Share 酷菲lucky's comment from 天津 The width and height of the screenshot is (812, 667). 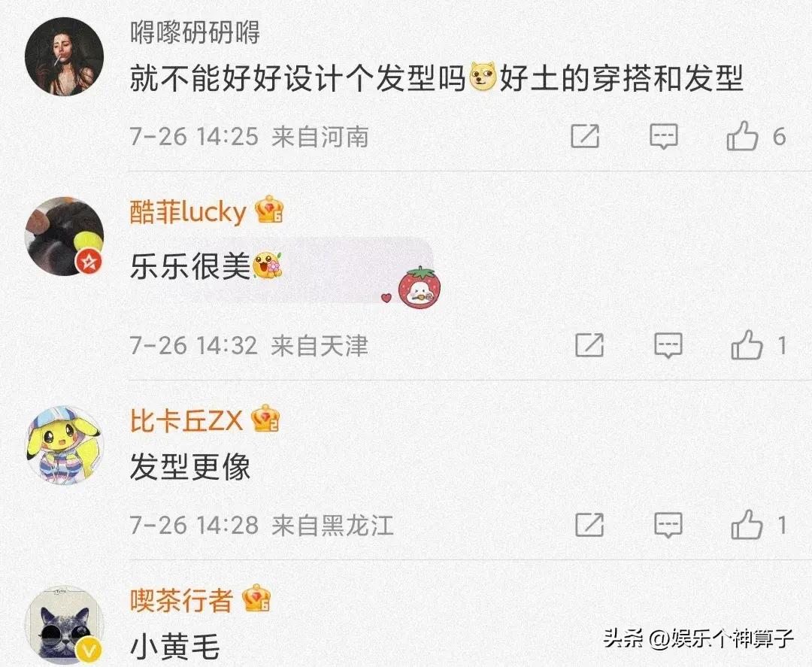pyautogui.click(x=590, y=345)
